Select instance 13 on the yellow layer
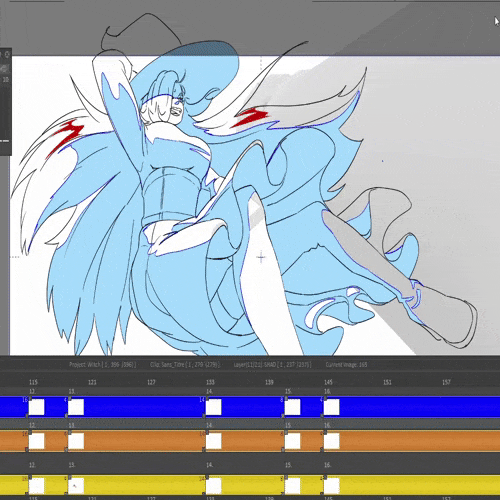 [76, 486]
